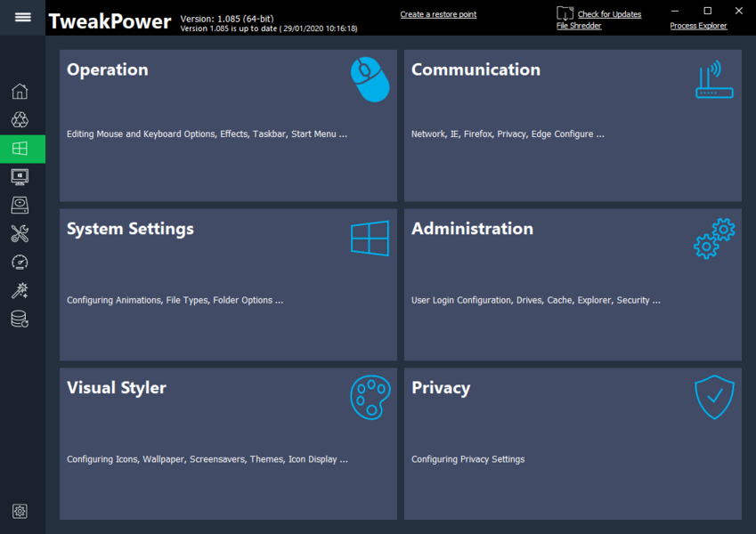Click the hard drive sidebar icon
The height and width of the screenshot is (534, 756).
click(20, 206)
